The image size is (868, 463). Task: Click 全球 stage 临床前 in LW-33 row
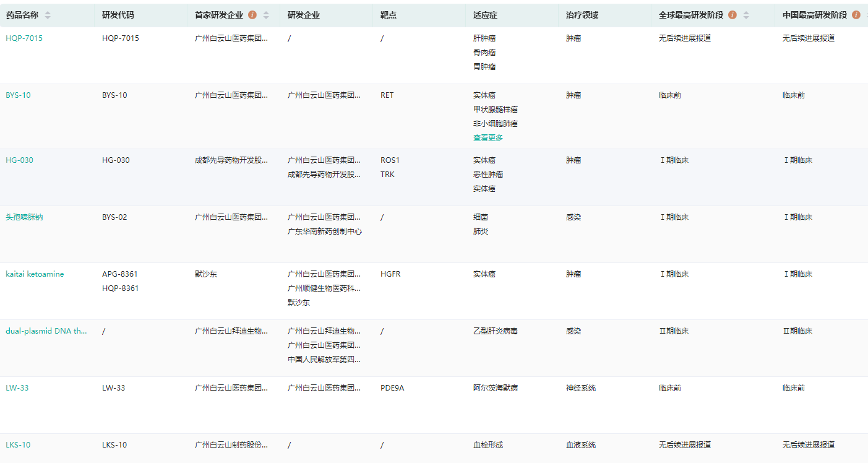pos(670,388)
